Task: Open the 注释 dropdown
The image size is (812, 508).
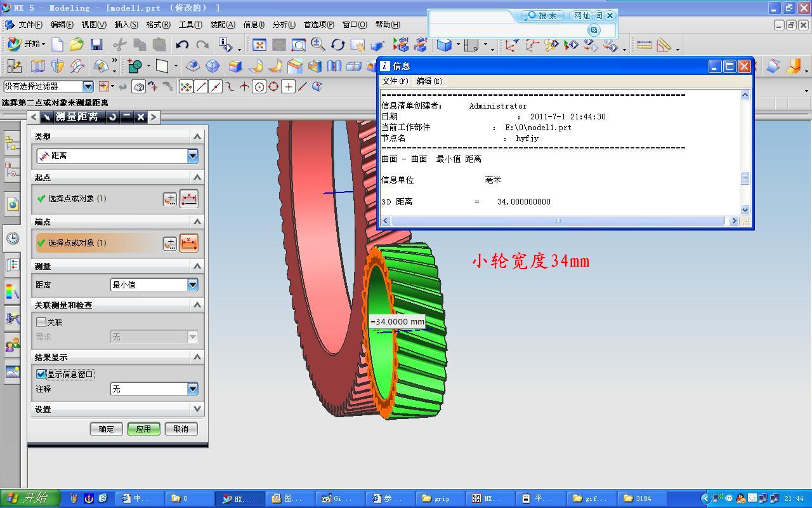Action: pyautogui.click(x=192, y=389)
